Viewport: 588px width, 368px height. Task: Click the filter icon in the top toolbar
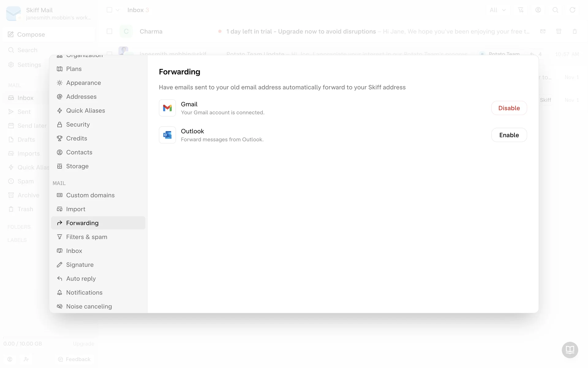[521, 10]
